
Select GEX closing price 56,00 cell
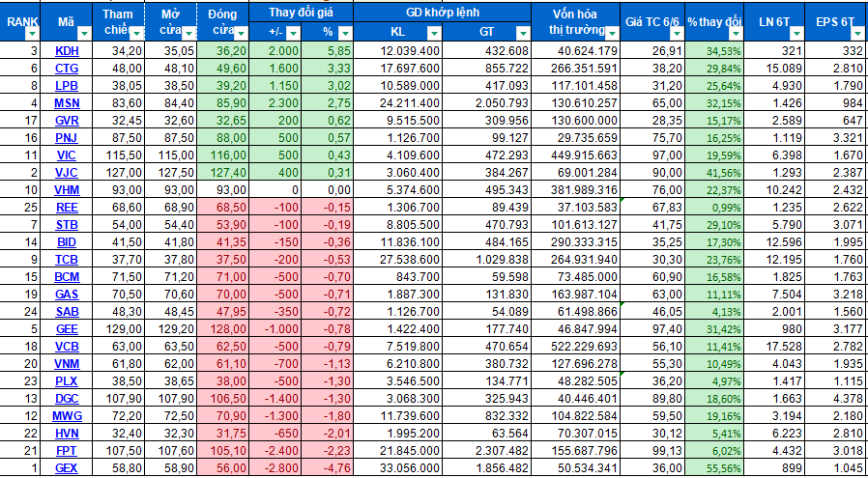223,468
